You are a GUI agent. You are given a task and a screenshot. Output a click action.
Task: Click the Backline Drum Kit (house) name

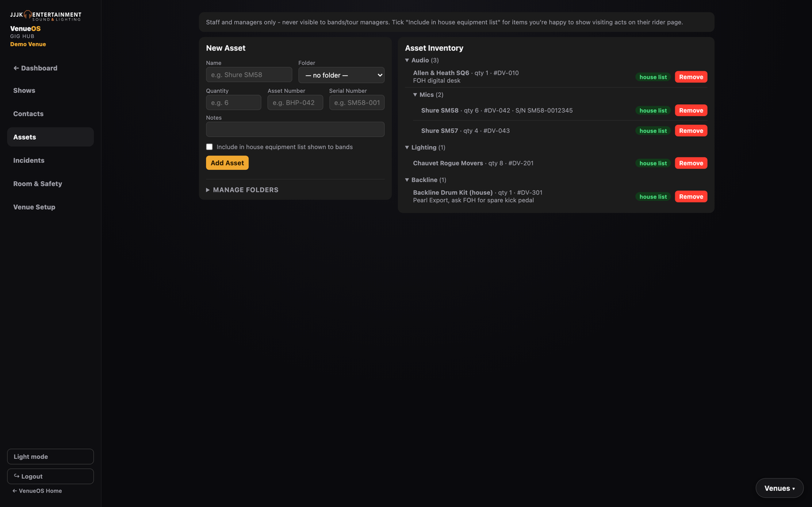453,192
